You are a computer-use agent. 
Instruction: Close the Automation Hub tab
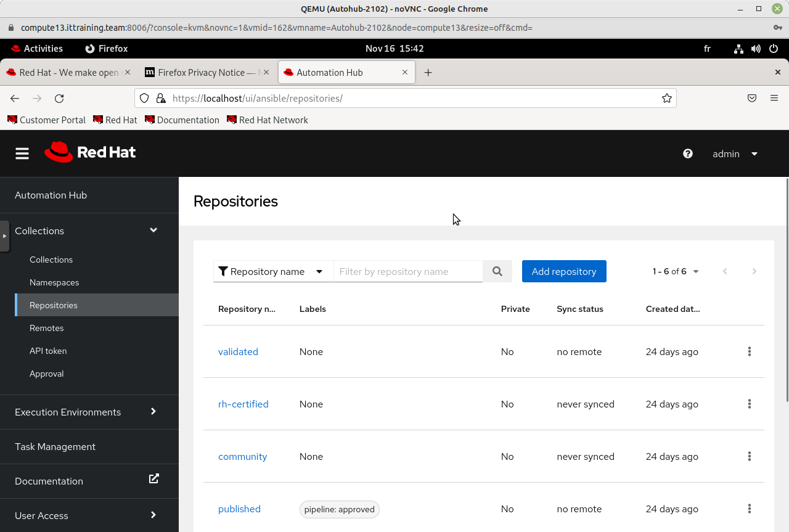pyautogui.click(x=405, y=72)
